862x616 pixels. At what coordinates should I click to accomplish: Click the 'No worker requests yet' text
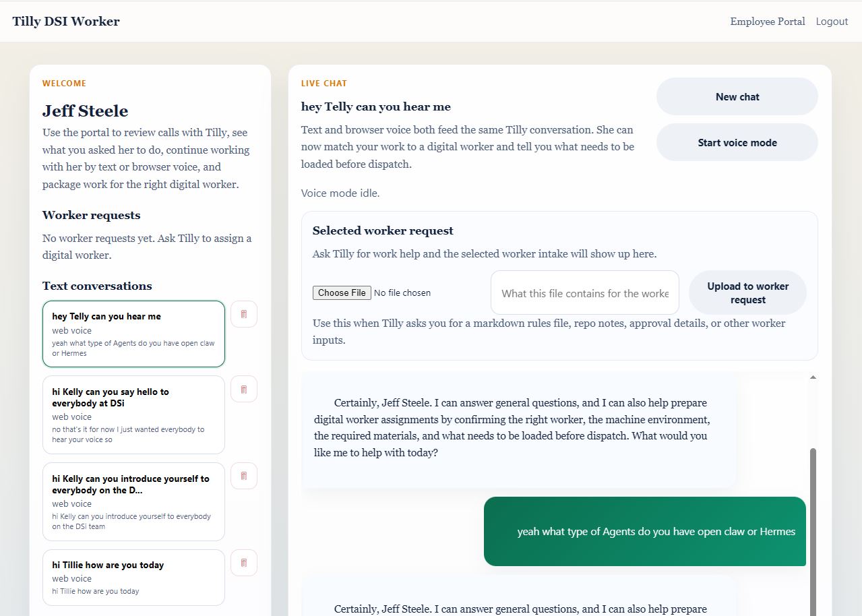(x=147, y=247)
